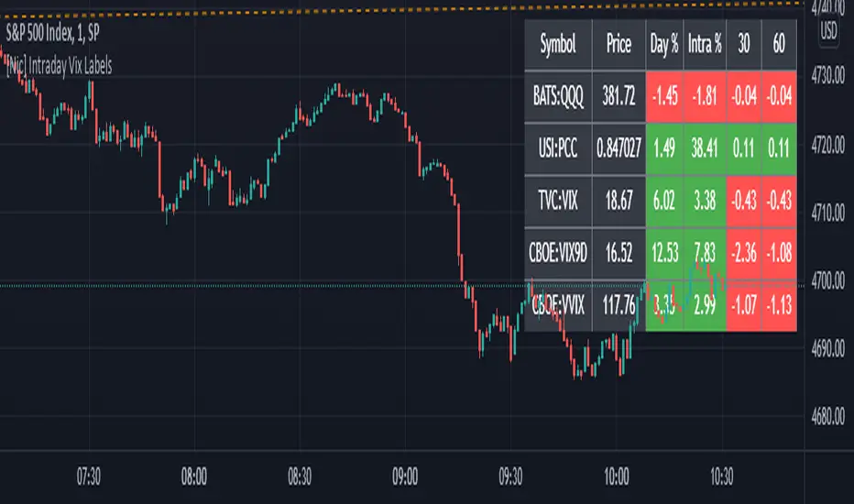Click the S&P 500 Index chart title
The height and width of the screenshot is (504, 854).
(62, 44)
